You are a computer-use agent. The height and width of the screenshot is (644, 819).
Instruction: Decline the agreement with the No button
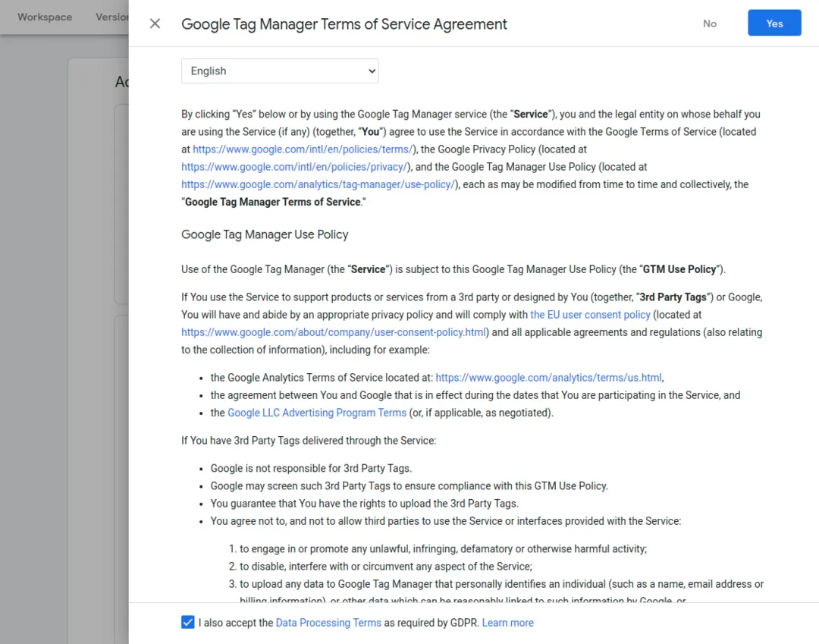709,24
